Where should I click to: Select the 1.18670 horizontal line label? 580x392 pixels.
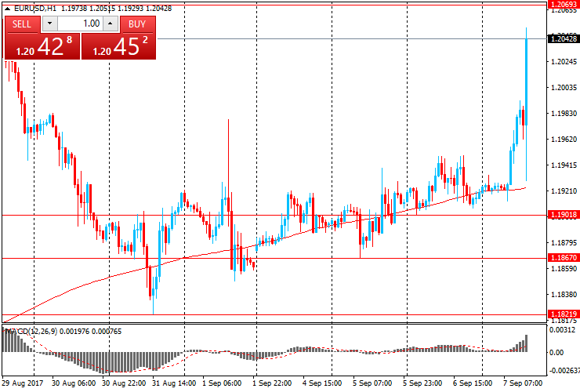pos(564,258)
